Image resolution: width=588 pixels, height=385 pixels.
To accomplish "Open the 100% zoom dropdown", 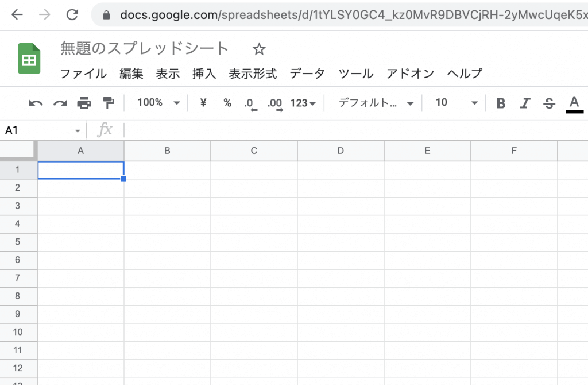I will pos(158,103).
